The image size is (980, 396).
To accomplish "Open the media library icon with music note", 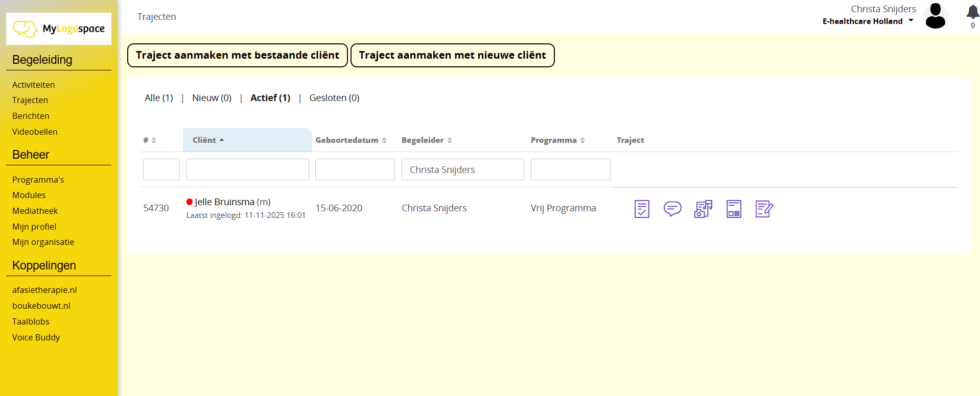I will 703,209.
